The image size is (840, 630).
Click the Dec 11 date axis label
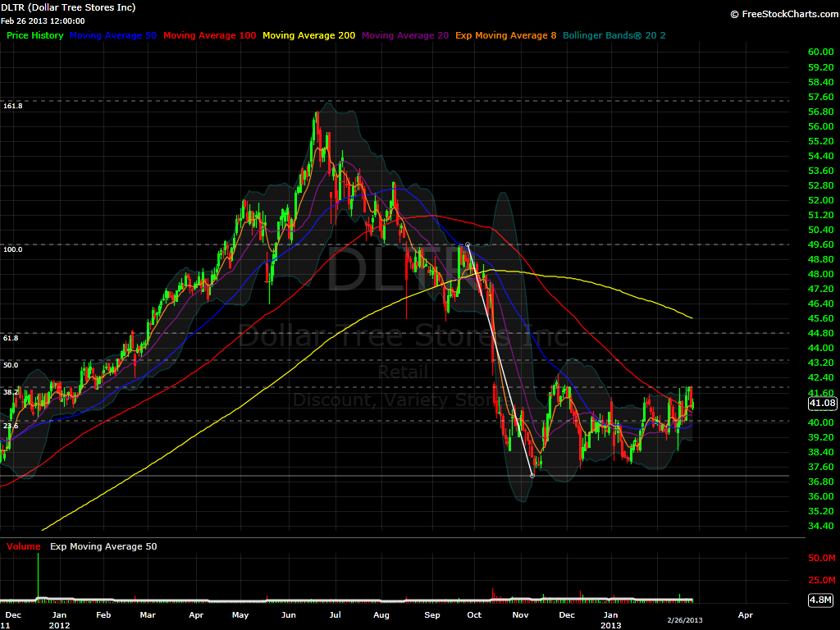(11, 620)
